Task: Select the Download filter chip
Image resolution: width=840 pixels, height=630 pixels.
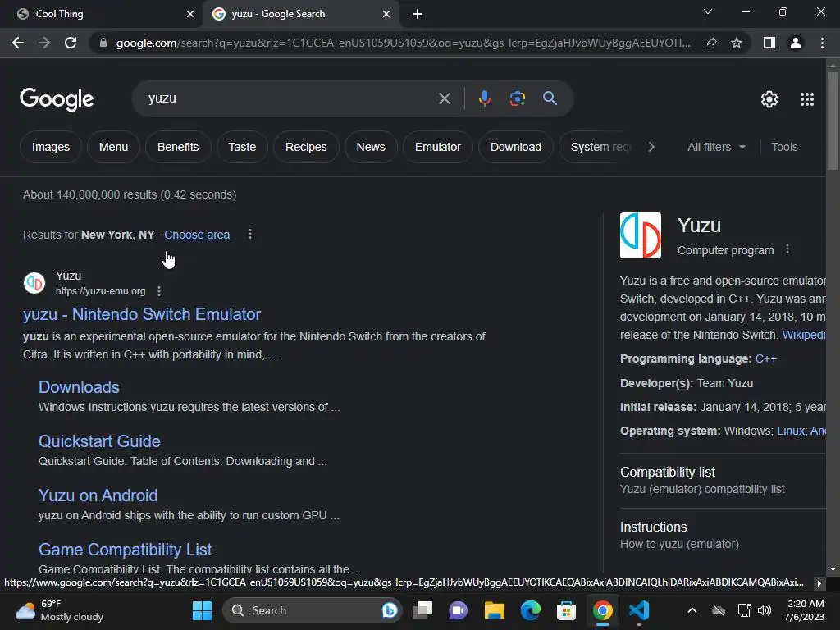Action: click(516, 147)
